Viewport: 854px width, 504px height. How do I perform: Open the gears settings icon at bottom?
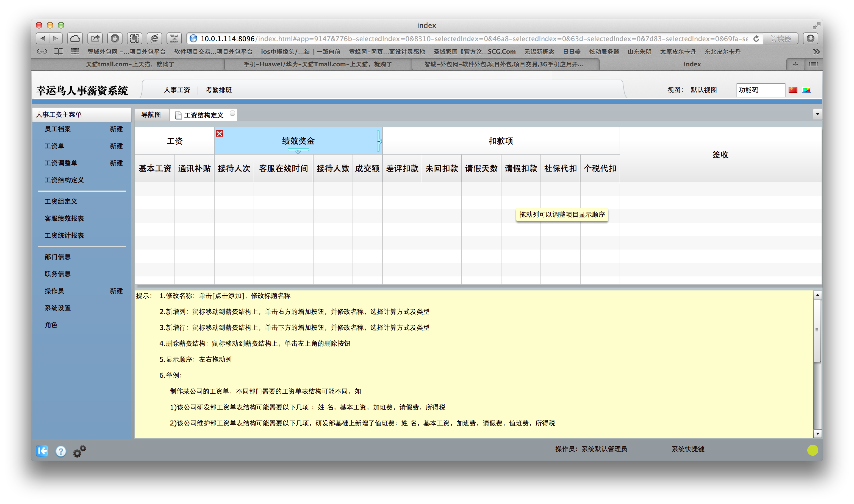(x=80, y=451)
